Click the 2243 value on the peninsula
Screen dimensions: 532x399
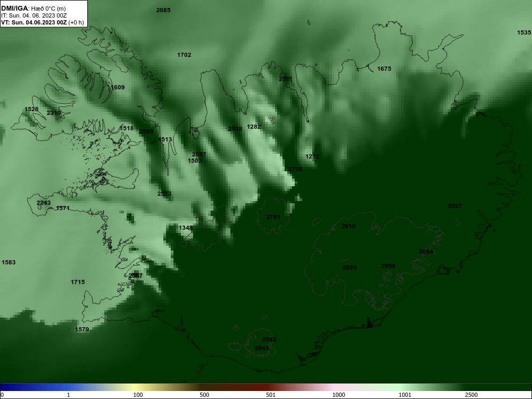(44, 203)
